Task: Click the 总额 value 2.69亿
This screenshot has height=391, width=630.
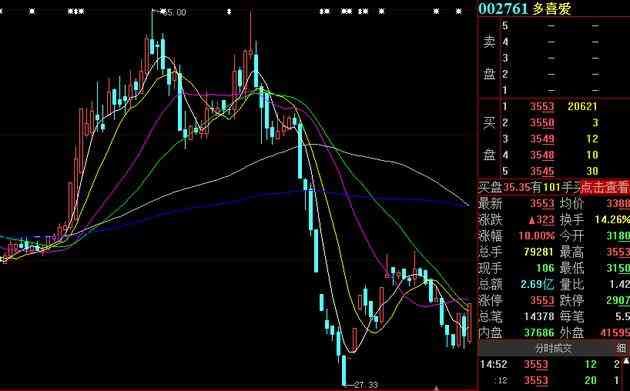Action: [537, 284]
